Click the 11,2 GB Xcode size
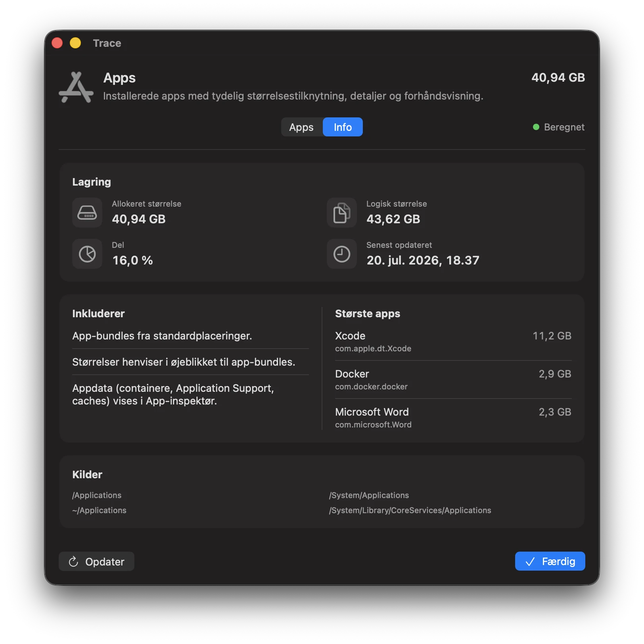 [552, 336]
